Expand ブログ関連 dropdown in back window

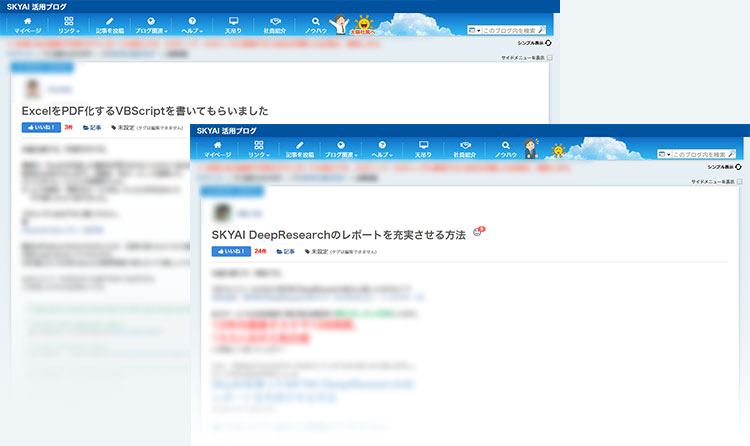[151, 25]
